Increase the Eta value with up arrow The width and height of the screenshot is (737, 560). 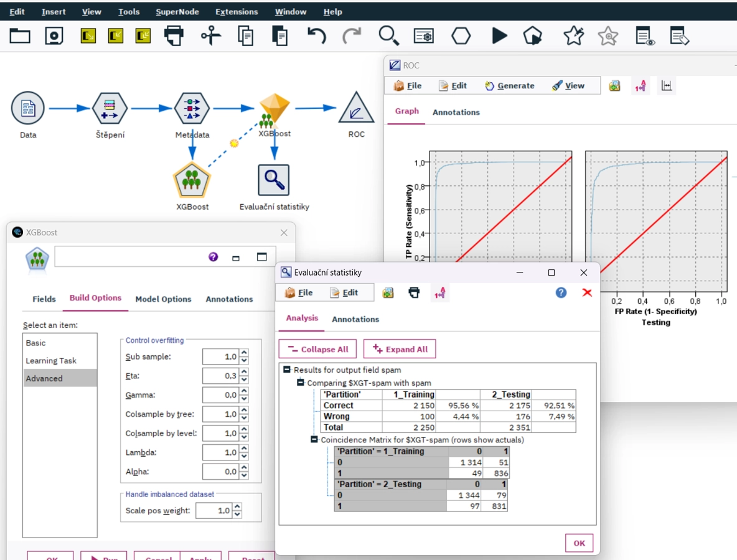244,372
